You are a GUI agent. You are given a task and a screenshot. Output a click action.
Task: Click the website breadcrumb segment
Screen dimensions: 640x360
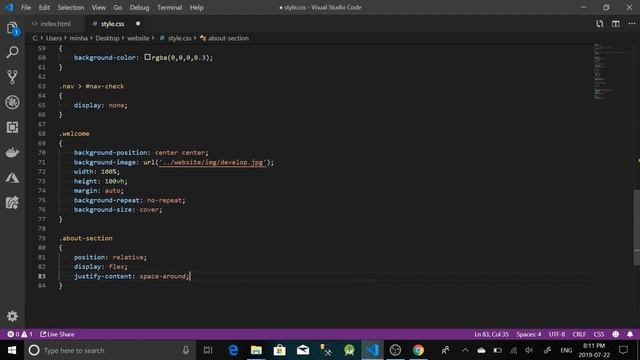(138, 38)
